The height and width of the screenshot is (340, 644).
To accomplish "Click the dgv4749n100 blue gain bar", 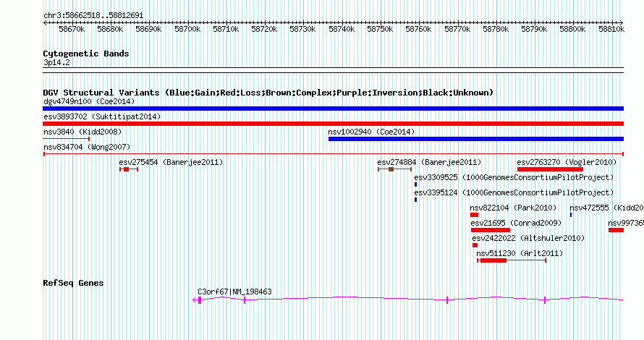I will pyautogui.click(x=333, y=109).
